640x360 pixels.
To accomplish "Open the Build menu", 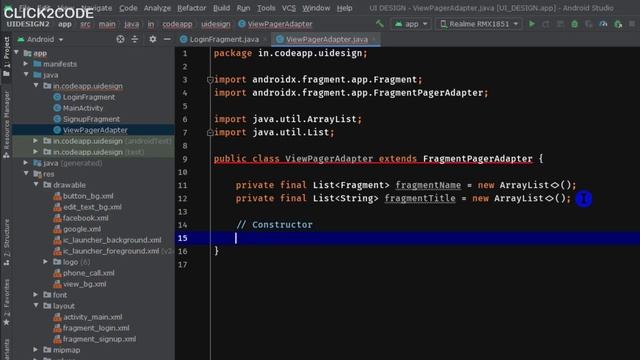I will 221,8.
